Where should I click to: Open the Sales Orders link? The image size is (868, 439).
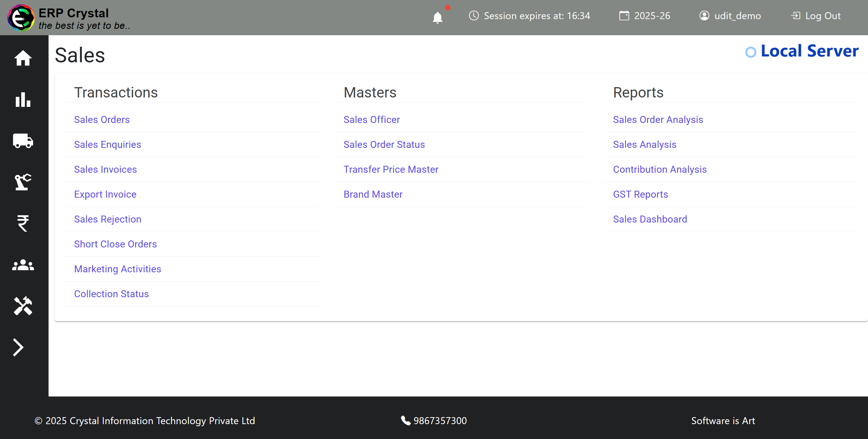click(102, 120)
